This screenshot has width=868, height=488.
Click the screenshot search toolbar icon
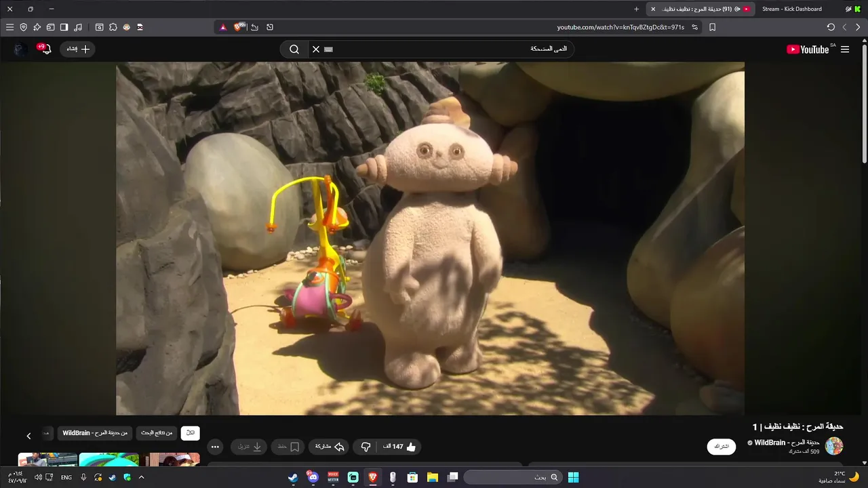point(99,27)
